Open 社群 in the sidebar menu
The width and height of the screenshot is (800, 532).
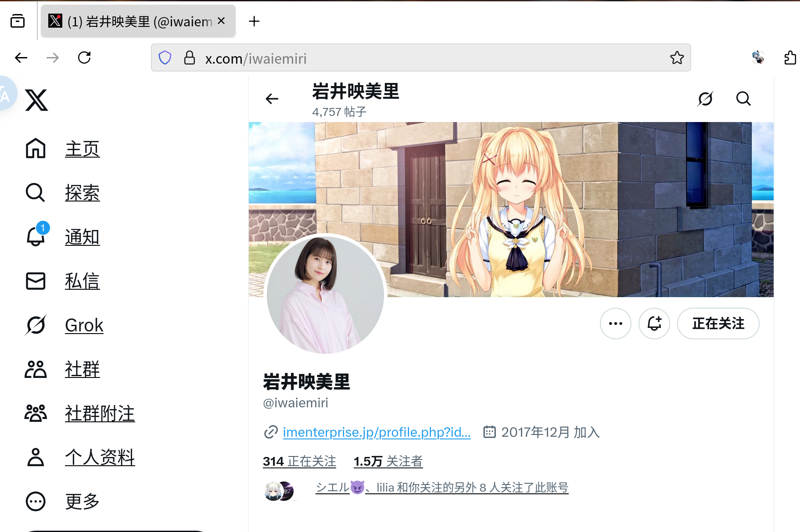tap(83, 369)
